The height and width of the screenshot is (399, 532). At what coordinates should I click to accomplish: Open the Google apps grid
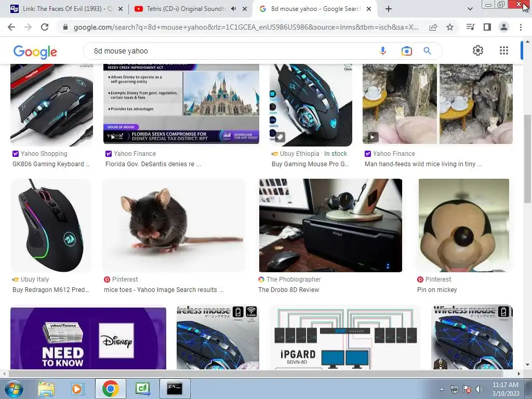click(504, 50)
